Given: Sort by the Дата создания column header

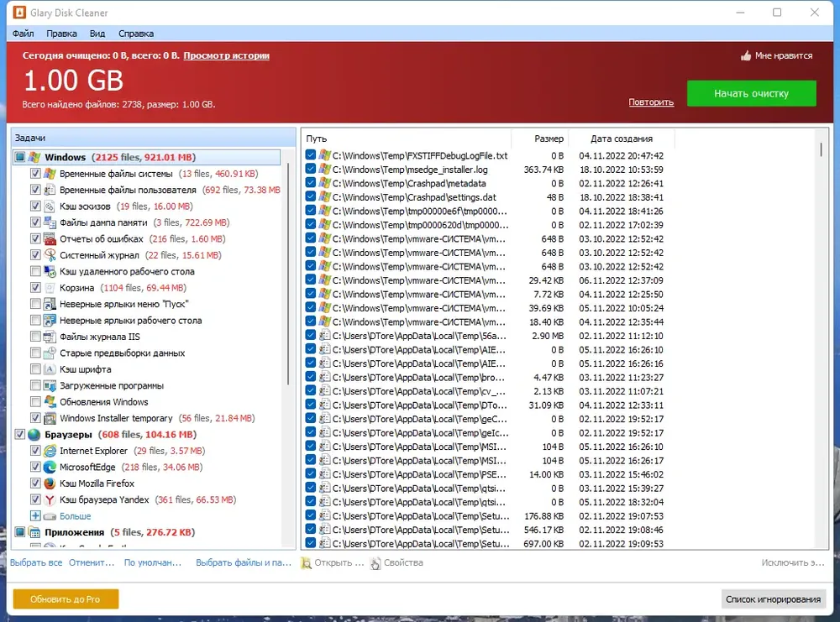Looking at the screenshot, I should (622, 139).
